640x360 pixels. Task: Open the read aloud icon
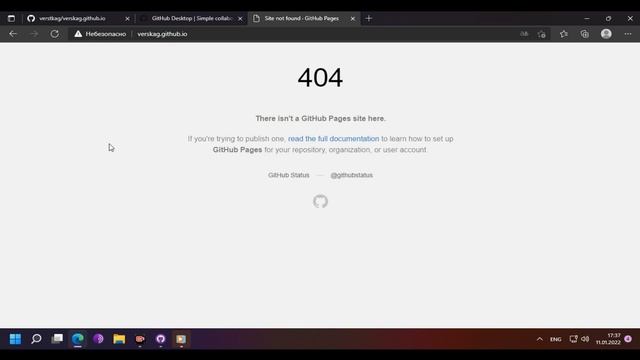tap(524, 34)
